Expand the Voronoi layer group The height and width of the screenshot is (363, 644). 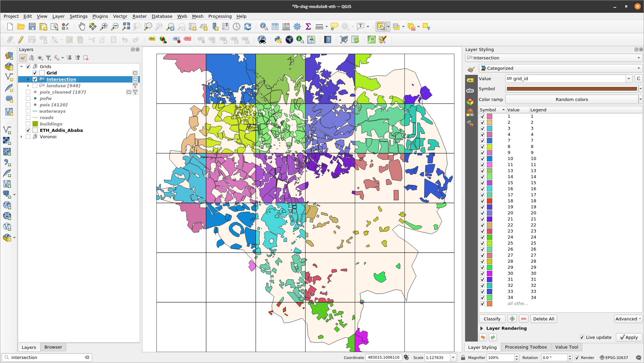(x=21, y=136)
